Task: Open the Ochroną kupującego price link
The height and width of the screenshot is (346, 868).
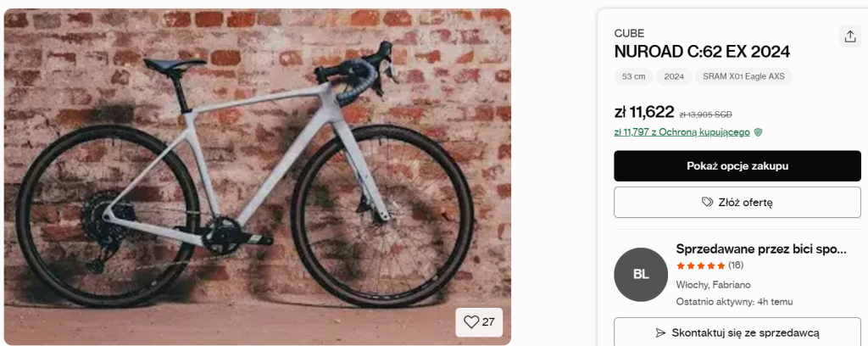Action: tap(682, 132)
